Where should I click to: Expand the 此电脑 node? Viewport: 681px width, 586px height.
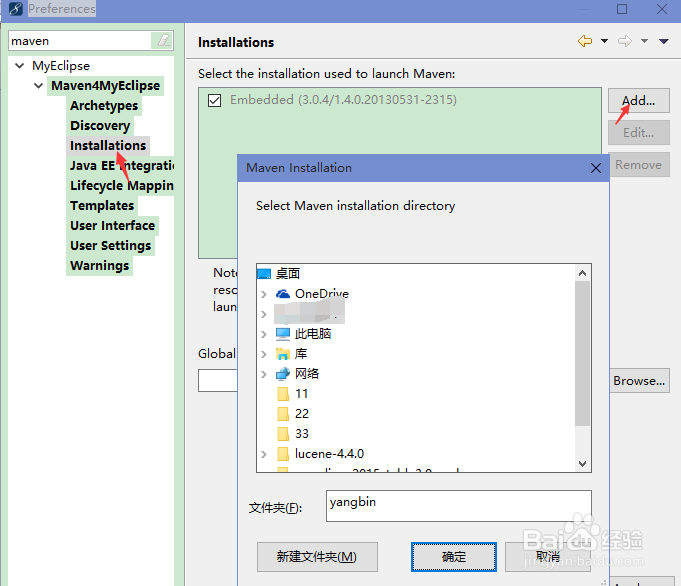pos(264,334)
